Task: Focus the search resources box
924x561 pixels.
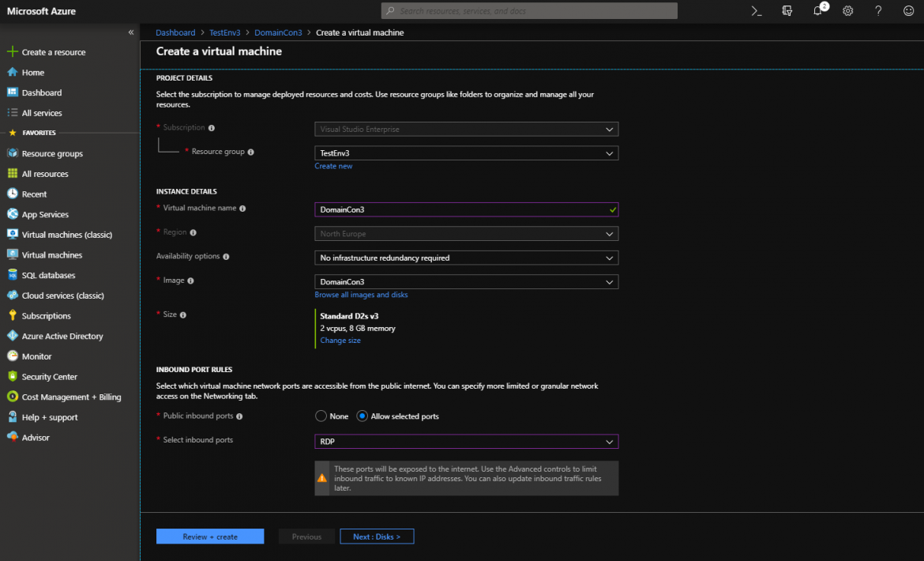Action: pyautogui.click(x=529, y=10)
